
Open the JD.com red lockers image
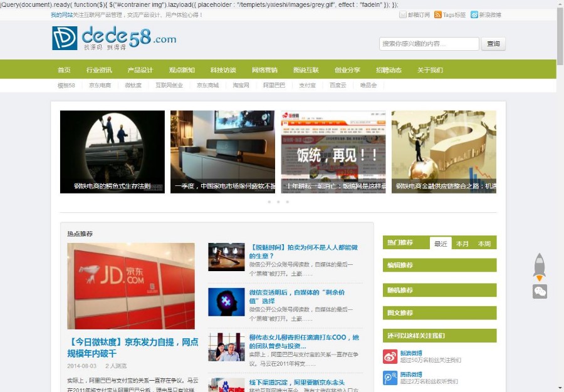tap(131, 286)
